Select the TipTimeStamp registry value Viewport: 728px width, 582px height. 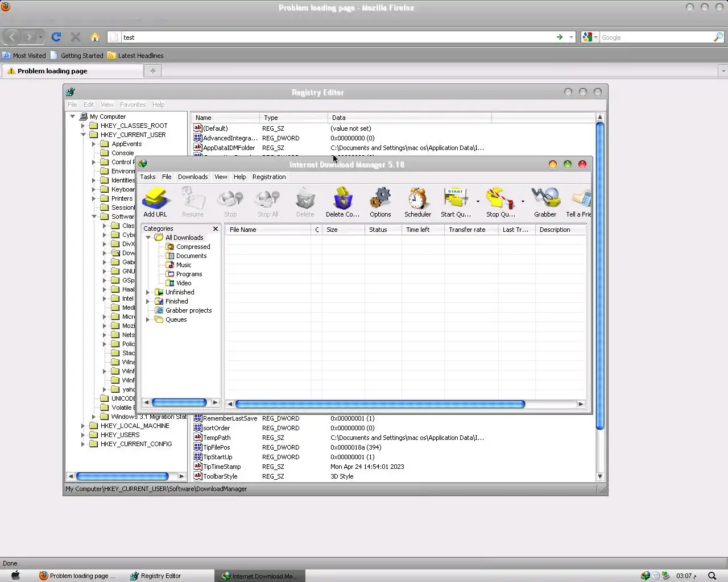[217, 467]
